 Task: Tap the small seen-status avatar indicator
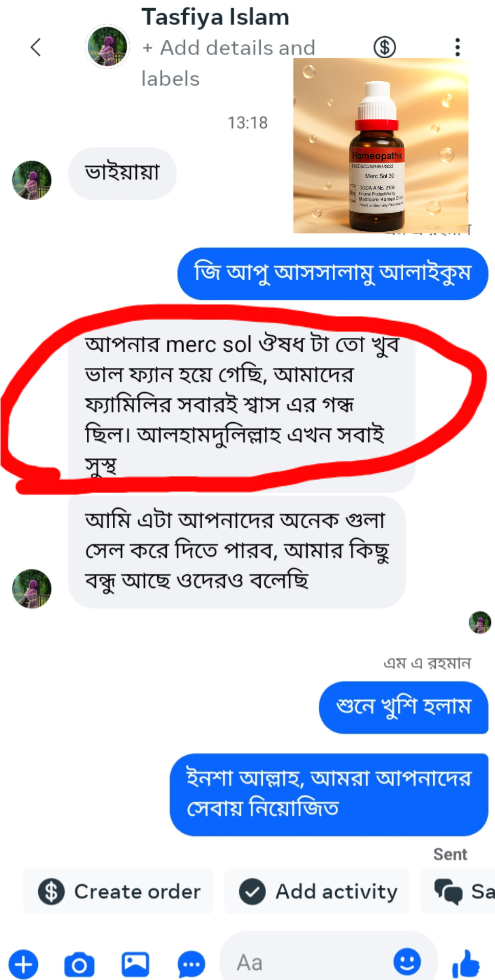[480, 622]
